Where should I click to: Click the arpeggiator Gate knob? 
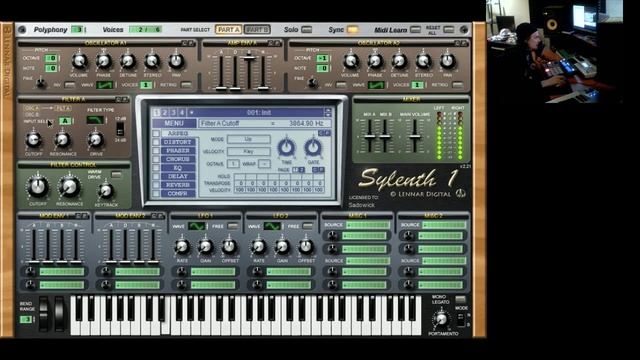click(313, 147)
